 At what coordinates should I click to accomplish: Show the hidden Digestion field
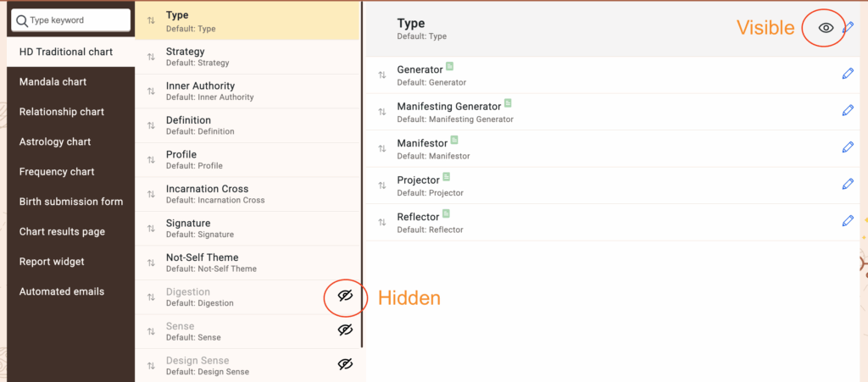[345, 296]
